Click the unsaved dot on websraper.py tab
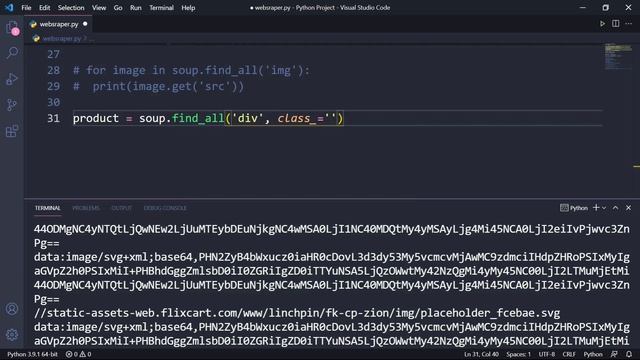 click(85, 24)
